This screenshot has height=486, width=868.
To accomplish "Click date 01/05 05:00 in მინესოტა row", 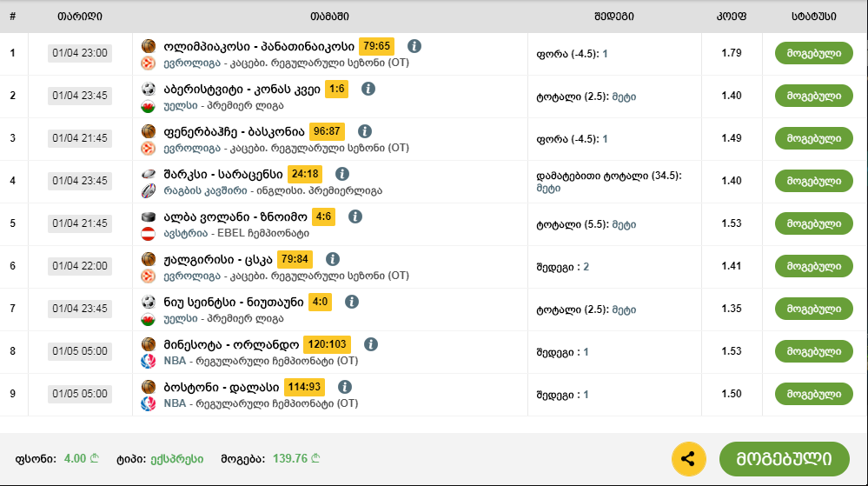I will click(x=80, y=351).
